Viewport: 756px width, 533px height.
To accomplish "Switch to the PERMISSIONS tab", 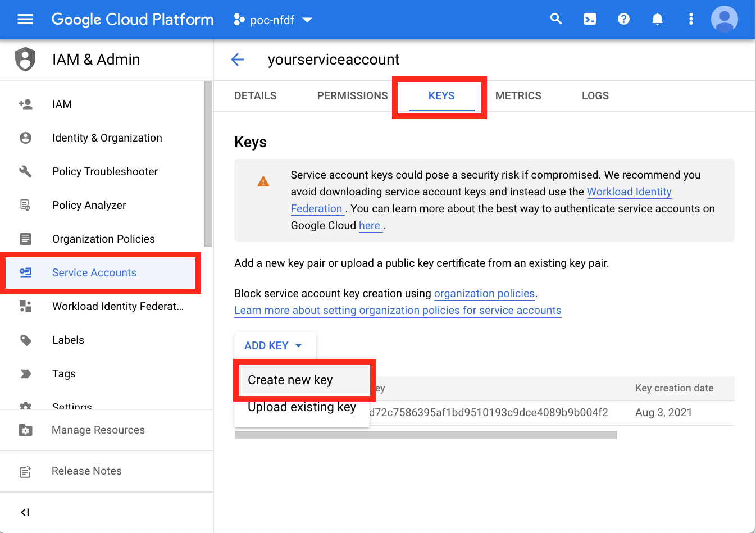I will pos(352,96).
